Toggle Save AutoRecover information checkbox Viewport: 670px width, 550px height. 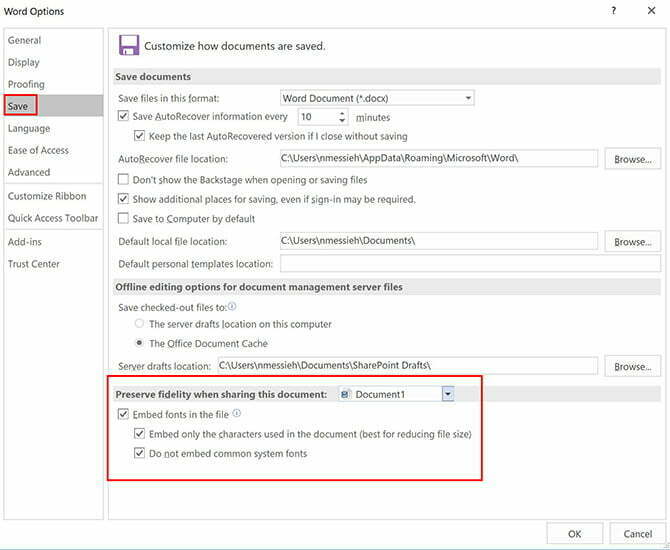point(123,116)
